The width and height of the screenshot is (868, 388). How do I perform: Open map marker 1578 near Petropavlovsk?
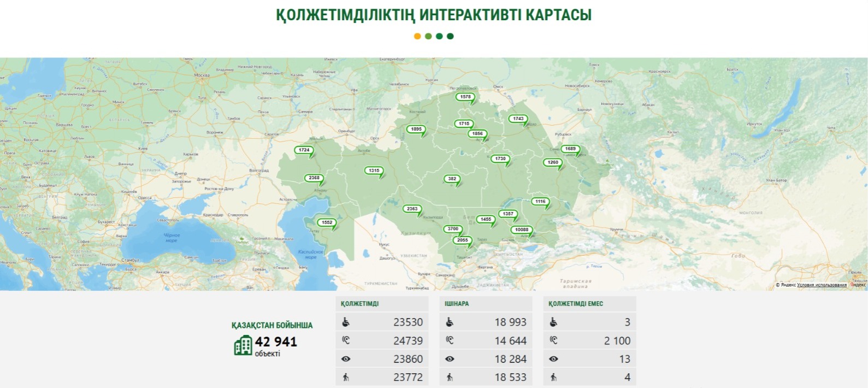[x=465, y=97]
